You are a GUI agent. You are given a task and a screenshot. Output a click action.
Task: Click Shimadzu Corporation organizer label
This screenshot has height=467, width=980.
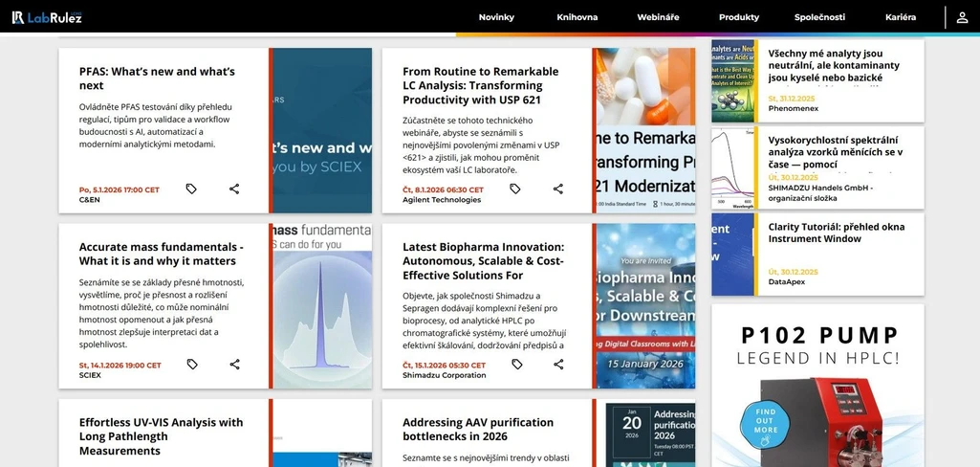coord(445,376)
